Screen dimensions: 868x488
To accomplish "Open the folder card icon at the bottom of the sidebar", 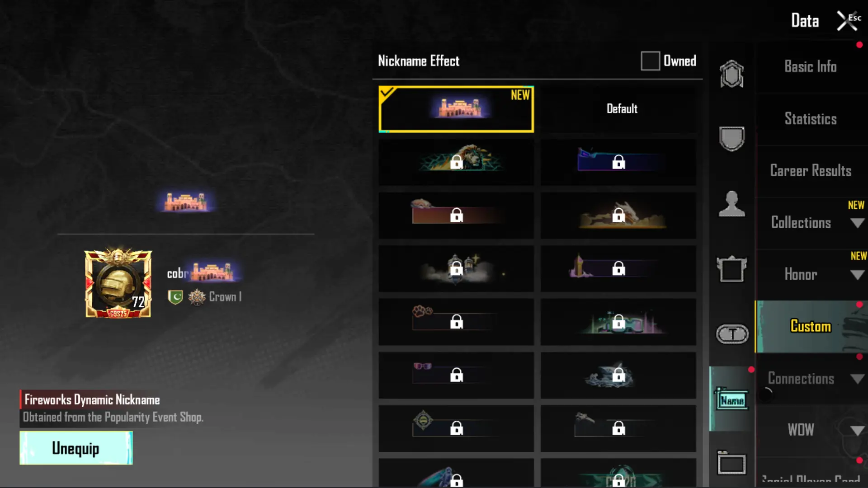I will click(x=731, y=463).
